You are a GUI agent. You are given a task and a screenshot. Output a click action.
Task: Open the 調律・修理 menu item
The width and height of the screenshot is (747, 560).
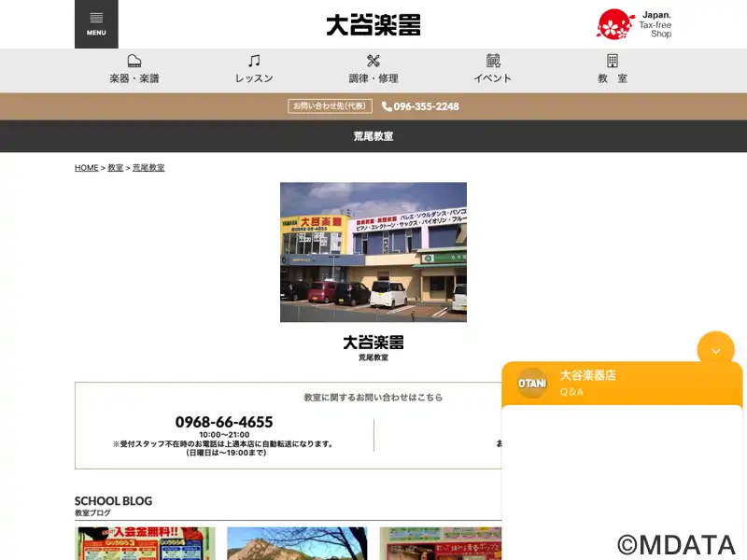(x=373, y=69)
